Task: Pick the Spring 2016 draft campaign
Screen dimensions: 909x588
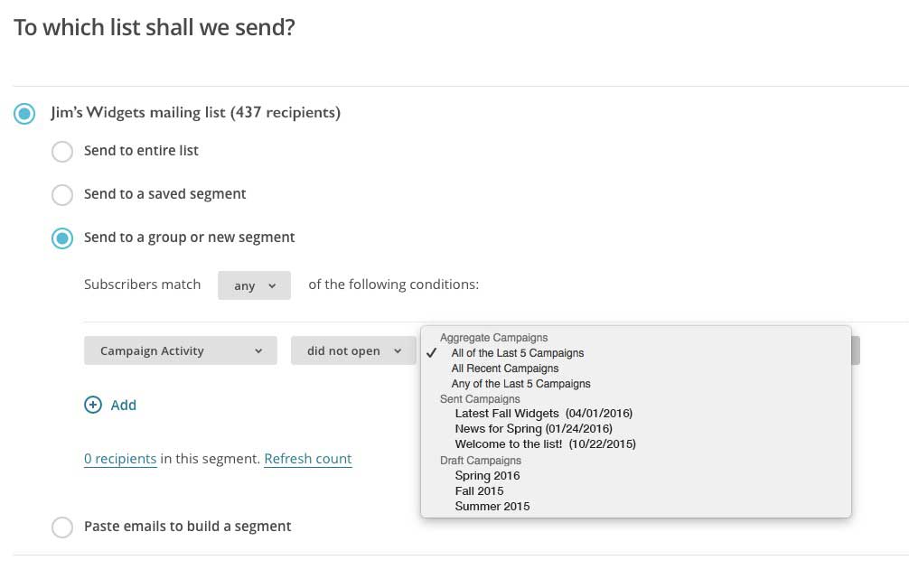Action: click(x=487, y=476)
